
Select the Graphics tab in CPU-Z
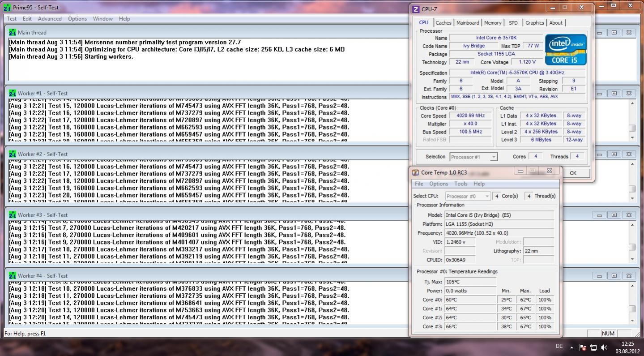coord(535,23)
